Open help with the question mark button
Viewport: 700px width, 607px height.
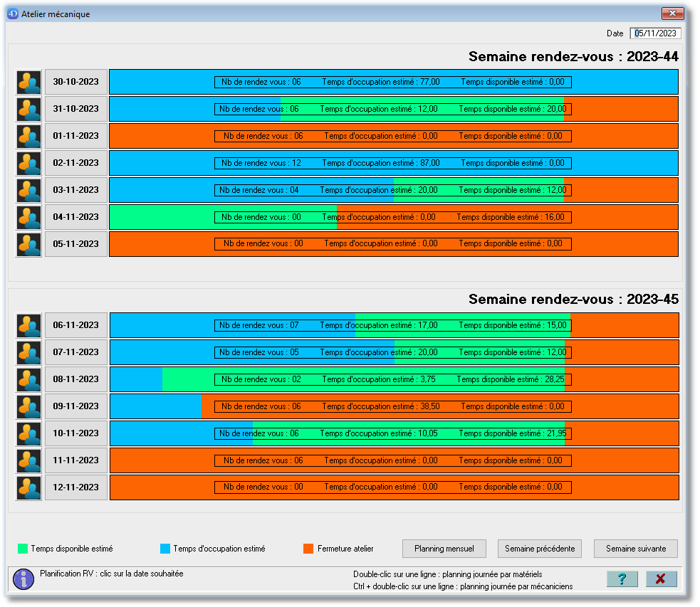622,579
